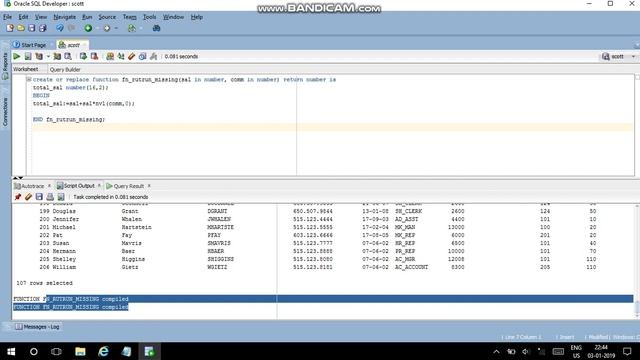The height and width of the screenshot is (360, 640).
Task: Click the binoculars Find DB Object icon
Action: [x=156, y=28]
